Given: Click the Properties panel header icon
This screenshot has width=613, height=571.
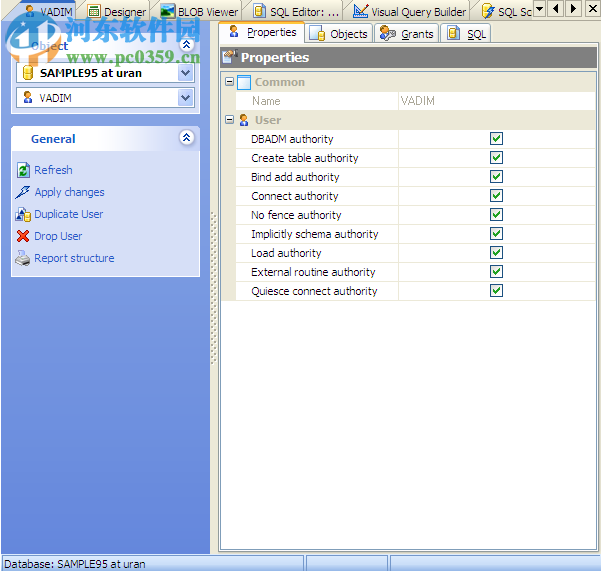Looking at the screenshot, I should pos(229,58).
